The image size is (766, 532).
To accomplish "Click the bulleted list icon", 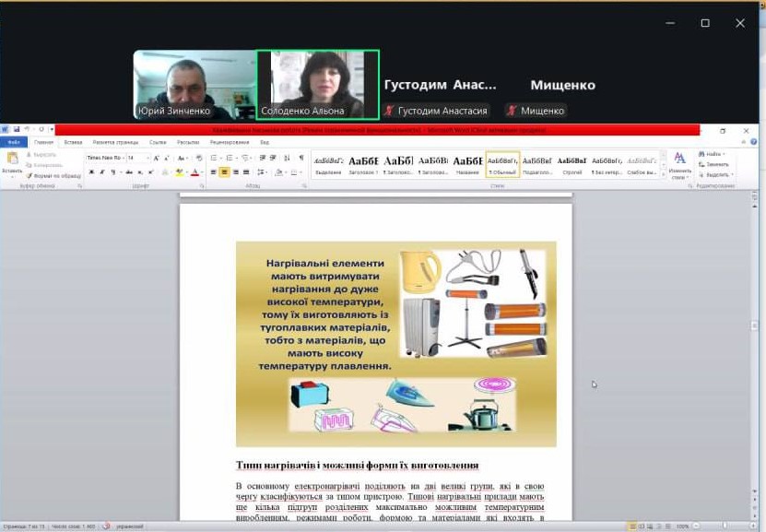I will coord(215,158).
